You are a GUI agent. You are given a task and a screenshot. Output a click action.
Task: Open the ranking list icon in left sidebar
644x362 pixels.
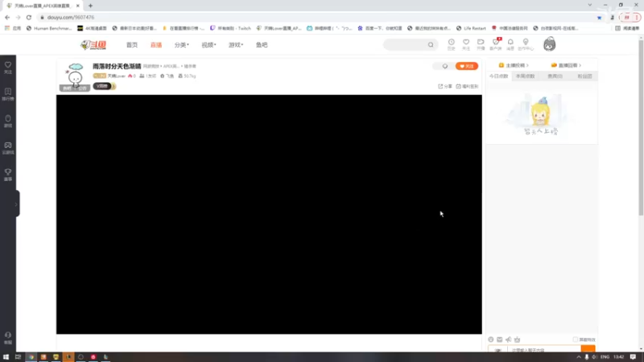[x=8, y=94]
